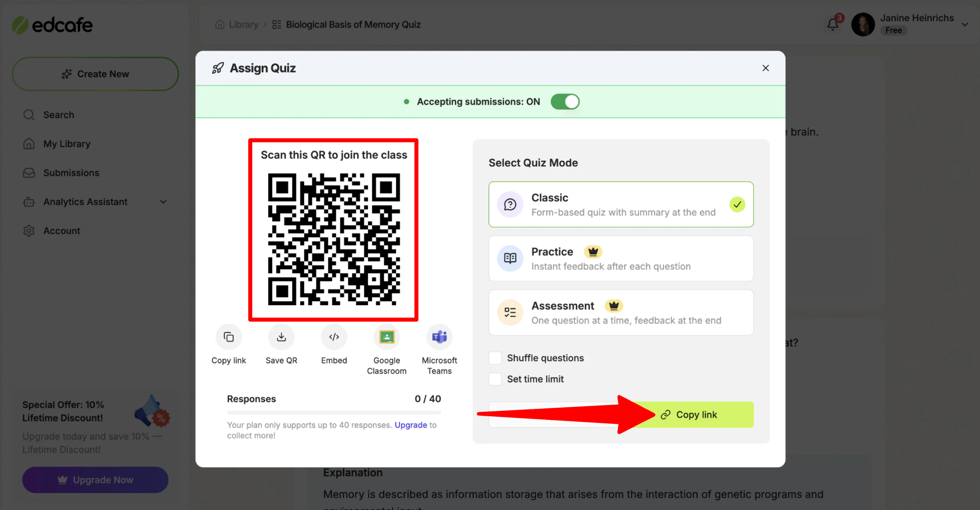
Task: Click the Analytics Assistant robot icon
Action: pyautogui.click(x=29, y=202)
